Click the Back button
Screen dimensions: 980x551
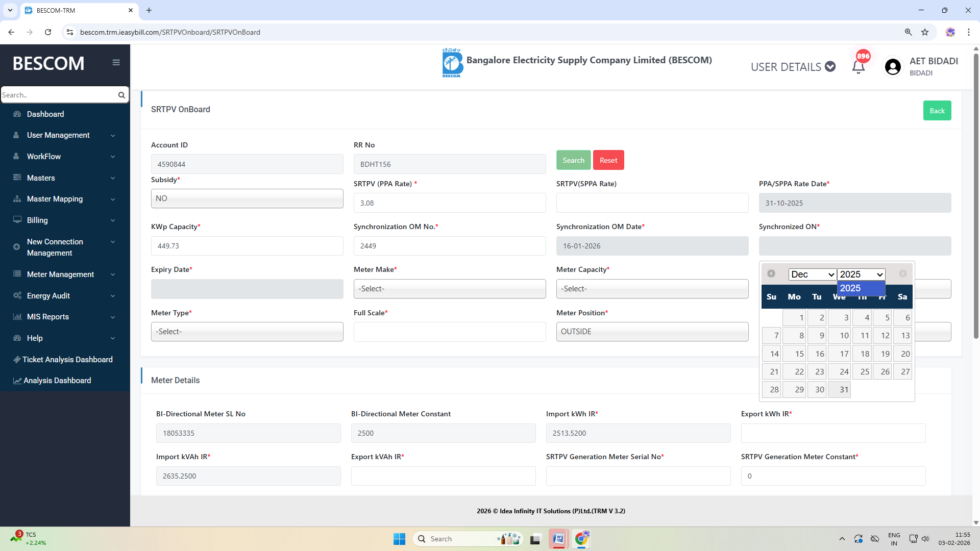pos(937,111)
